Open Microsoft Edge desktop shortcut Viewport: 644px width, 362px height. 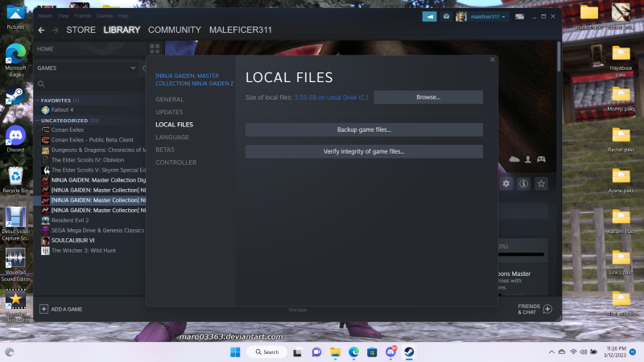pos(15,60)
